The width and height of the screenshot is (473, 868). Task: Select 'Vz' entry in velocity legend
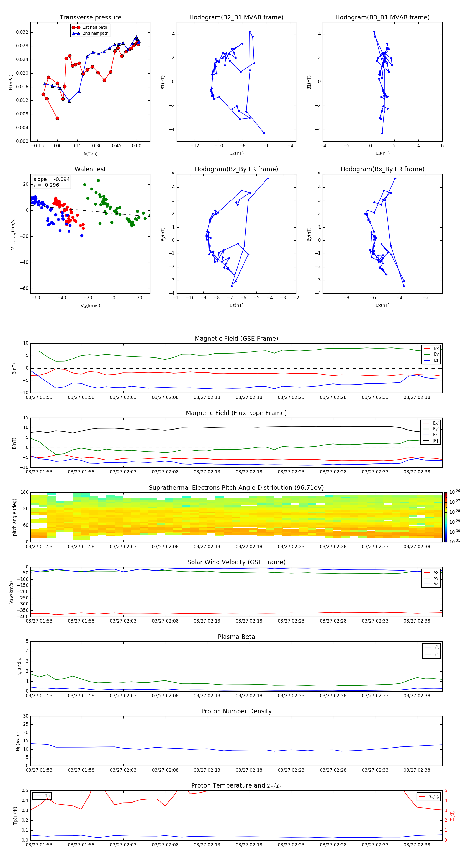coord(431,584)
